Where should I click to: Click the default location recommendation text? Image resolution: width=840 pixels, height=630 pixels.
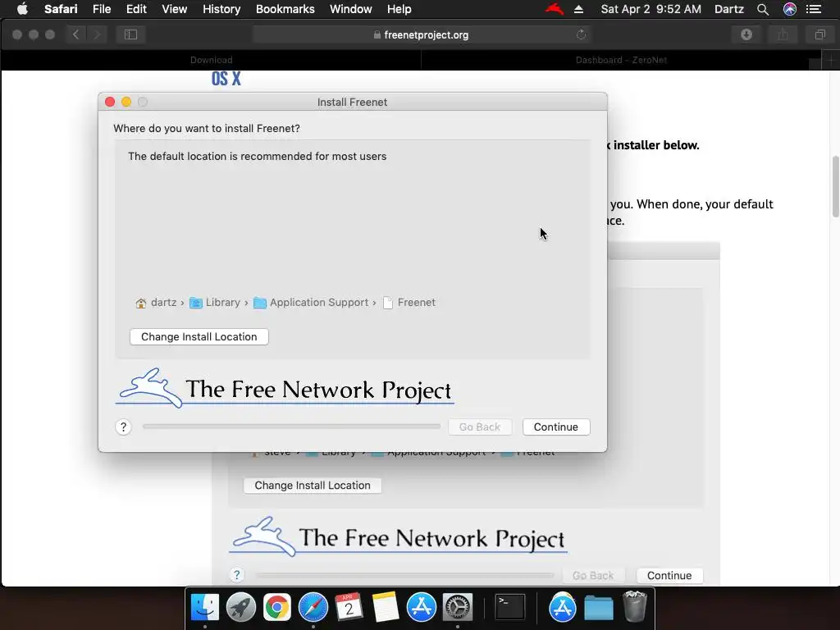(x=257, y=157)
